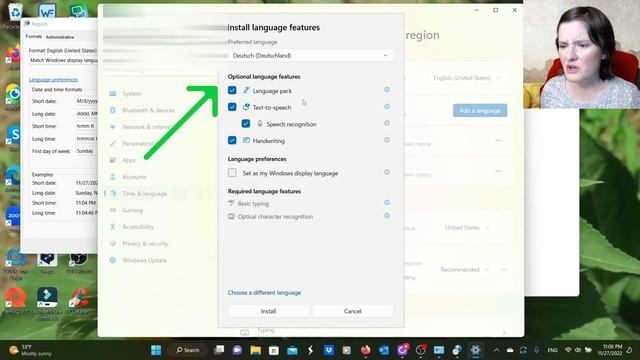Open the Windows Start menu
Image resolution: width=640 pixels, height=360 pixels.
click(156, 350)
